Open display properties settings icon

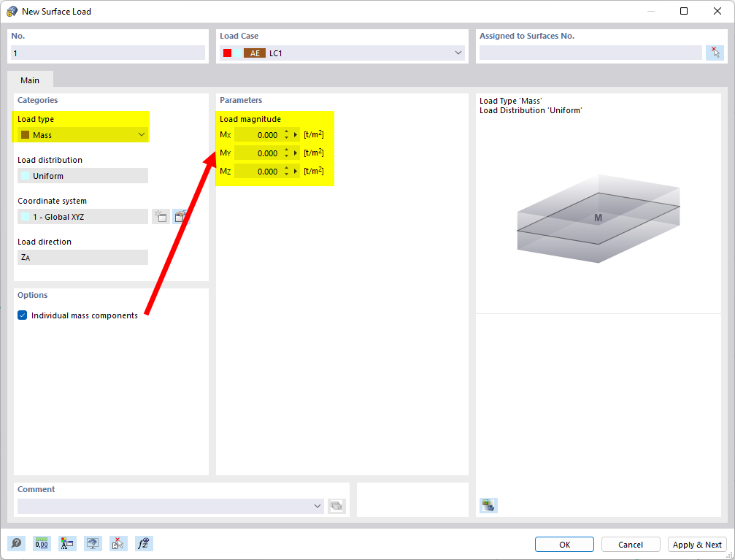pos(67,543)
